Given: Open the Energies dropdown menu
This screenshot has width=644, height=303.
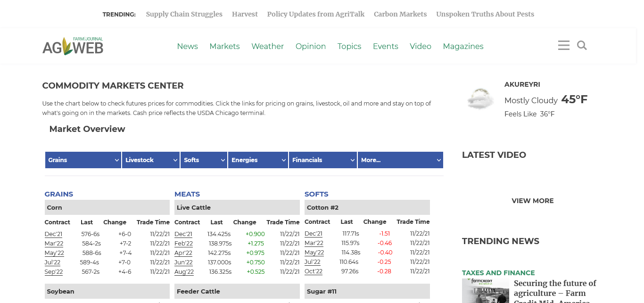Looking at the screenshot, I should point(258,160).
